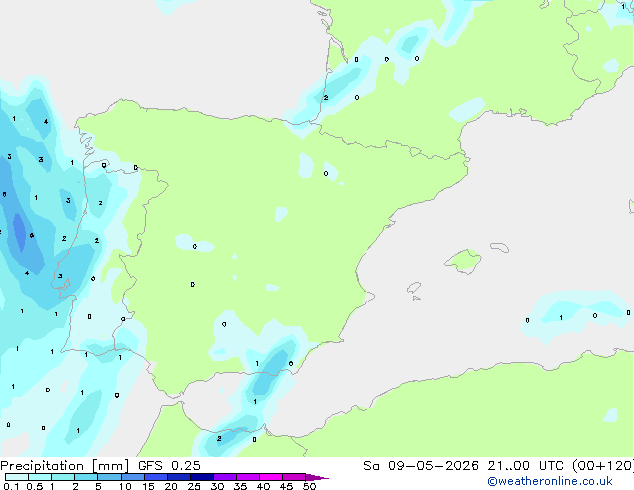Click the legend value '0.1'
Image resolution: width=634 pixels, height=490 pixels.
tap(11, 486)
